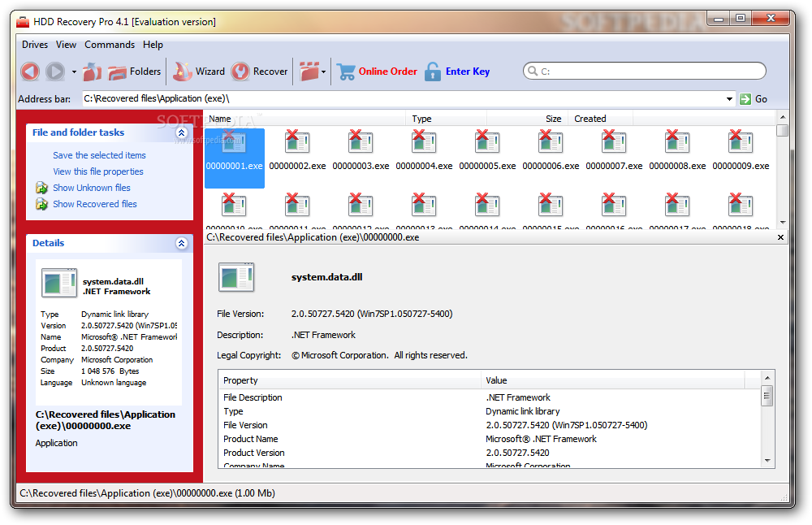Open Online Order shopping cart link
The width and height of the screenshot is (812, 525).
[377, 72]
